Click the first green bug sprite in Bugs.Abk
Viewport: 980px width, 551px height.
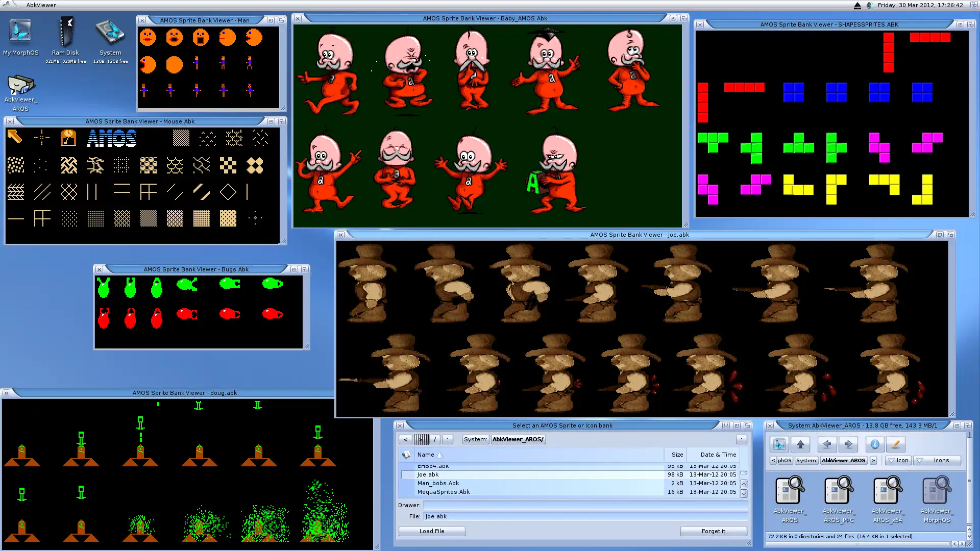(104, 288)
